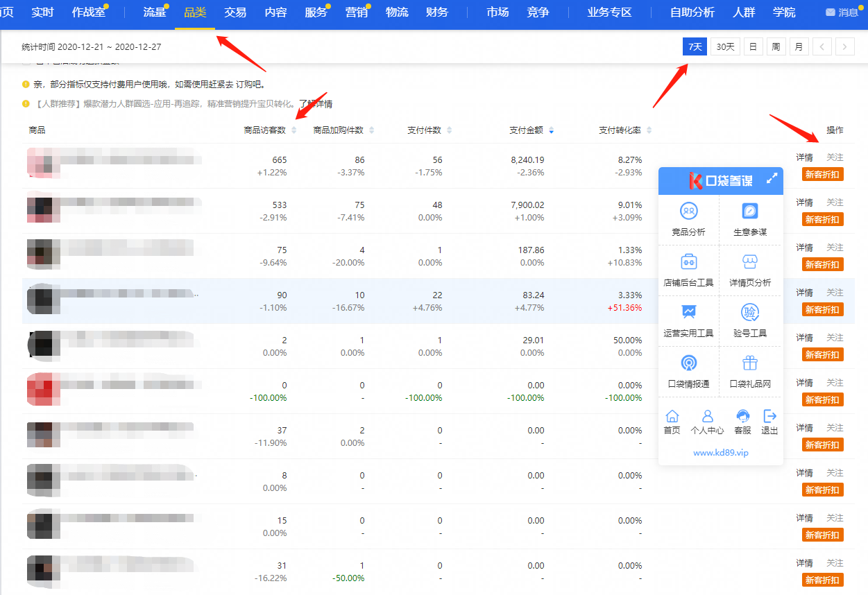Open the 营销 tab

(357, 12)
